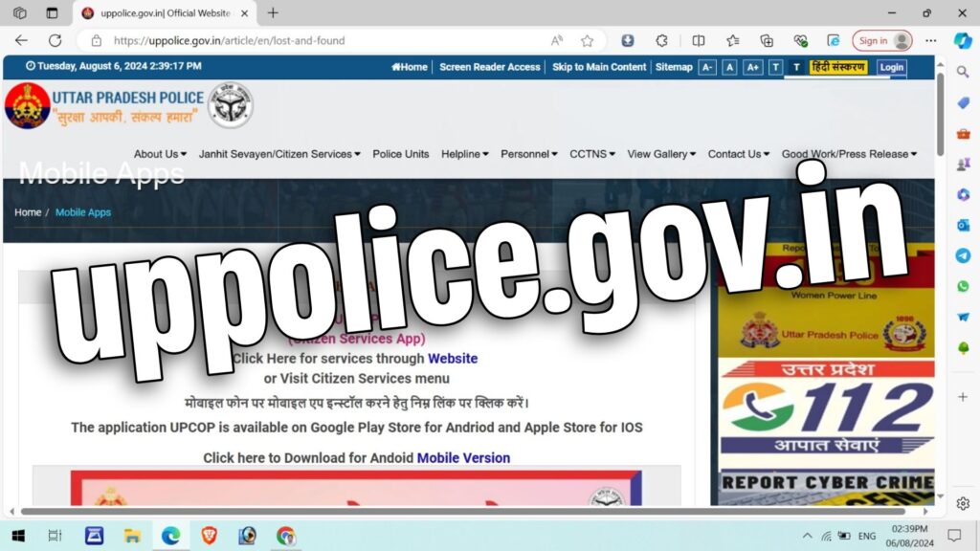Open the Police Units menu item

tap(401, 154)
